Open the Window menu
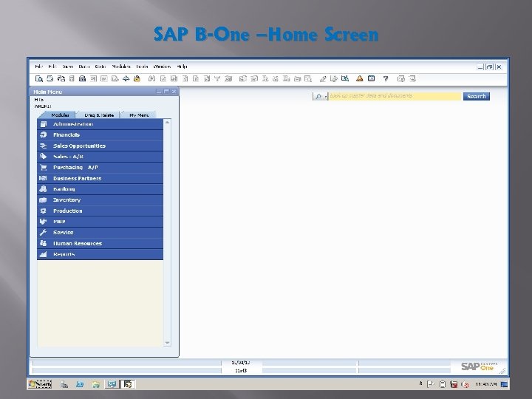This screenshot has width=532, height=399. coord(162,66)
